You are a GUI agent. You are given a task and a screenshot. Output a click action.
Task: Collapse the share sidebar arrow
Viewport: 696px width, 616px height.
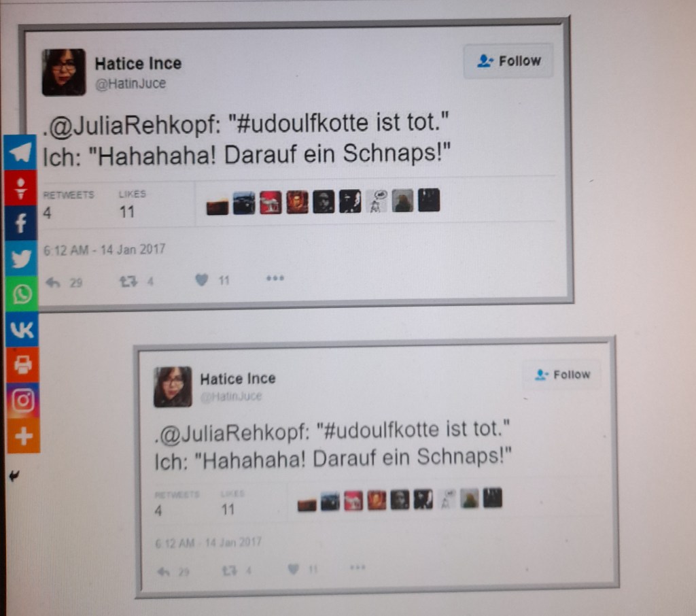[15, 476]
